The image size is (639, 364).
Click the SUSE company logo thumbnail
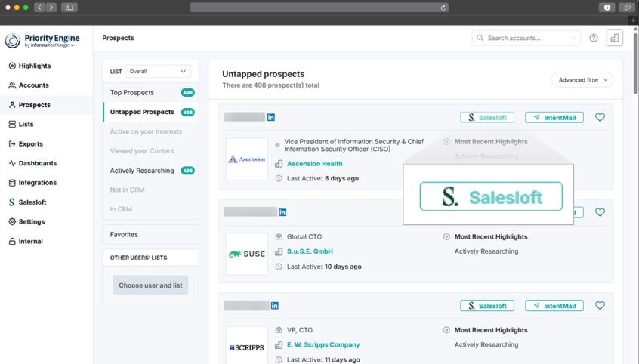[246, 254]
